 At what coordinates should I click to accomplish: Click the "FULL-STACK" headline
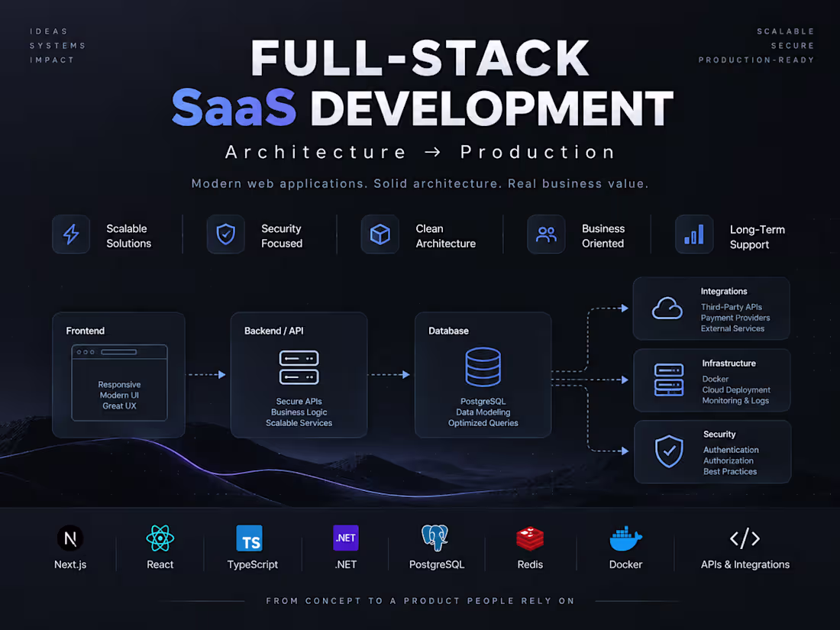pyautogui.click(x=419, y=58)
